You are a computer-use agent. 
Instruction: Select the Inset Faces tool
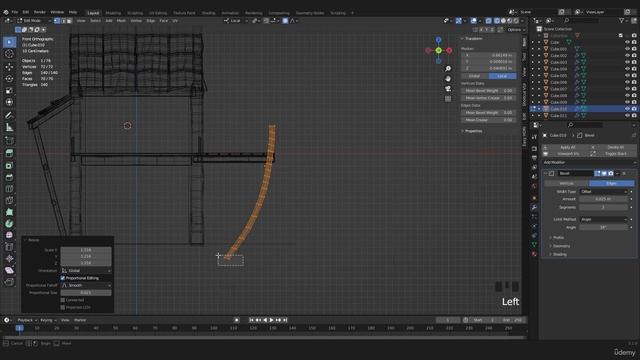pos(9,165)
